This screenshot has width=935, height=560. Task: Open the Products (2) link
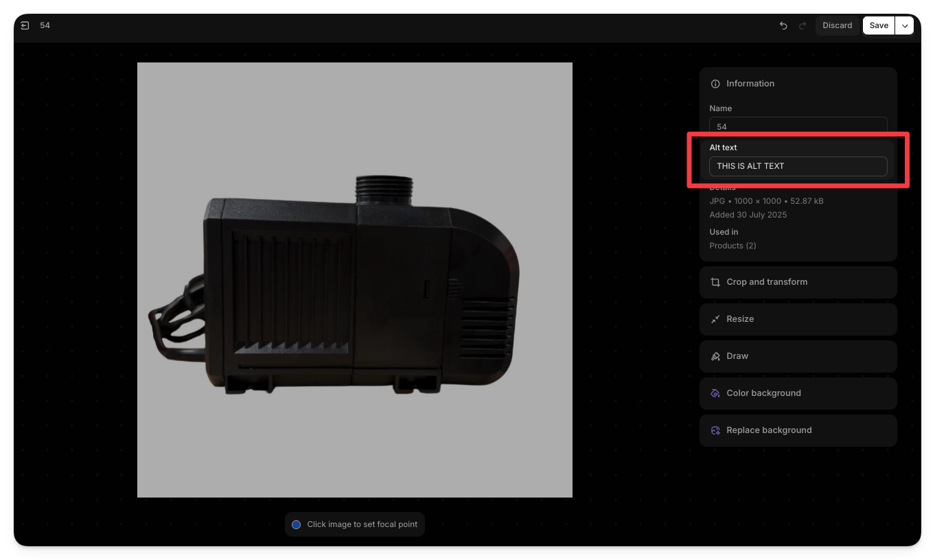click(x=732, y=246)
